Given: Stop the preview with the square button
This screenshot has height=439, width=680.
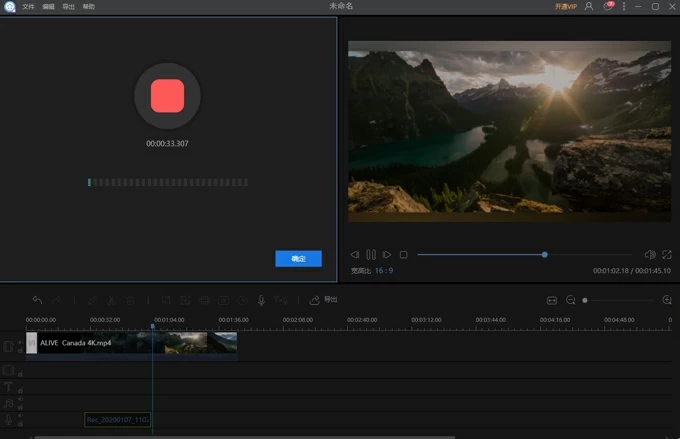Looking at the screenshot, I should (403, 255).
